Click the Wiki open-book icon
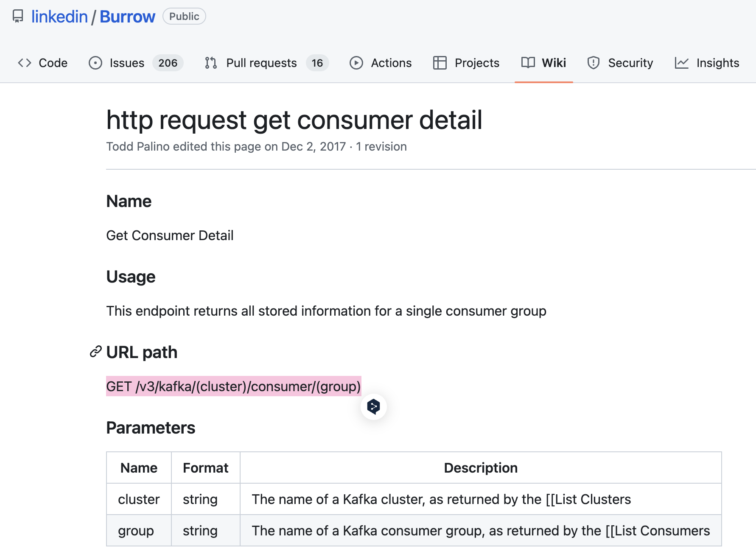Screen dimensions: 756x560 point(528,63)
